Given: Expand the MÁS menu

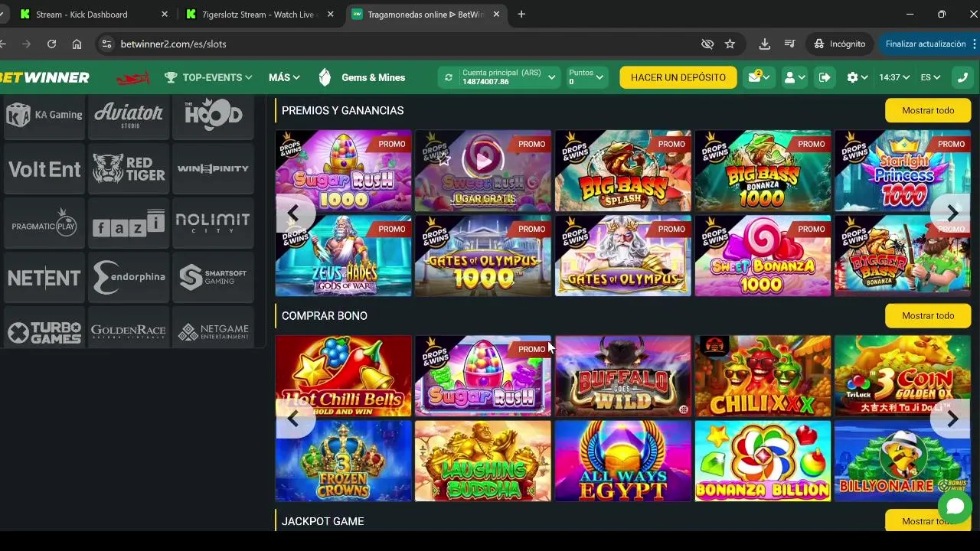Looking at the screenshot, I should pyautogui.click(x=284, y=77).
